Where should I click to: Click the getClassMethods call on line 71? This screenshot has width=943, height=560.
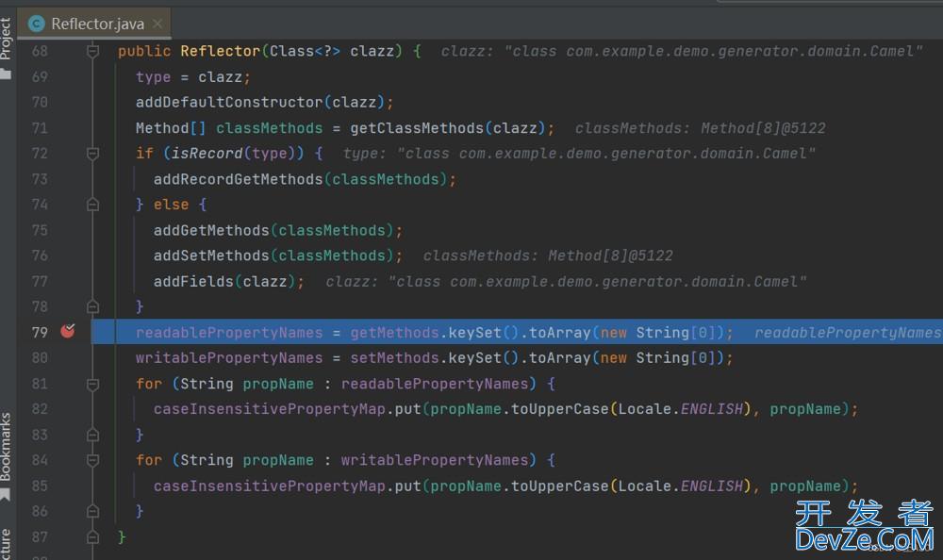417,128
